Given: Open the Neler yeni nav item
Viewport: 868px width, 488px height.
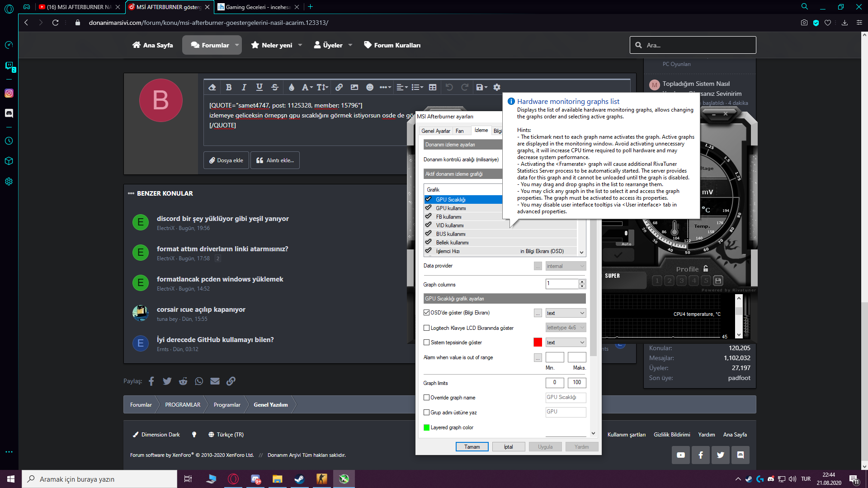Looking at the screenshot, I should pyautogui.click(x=272, y=45).
